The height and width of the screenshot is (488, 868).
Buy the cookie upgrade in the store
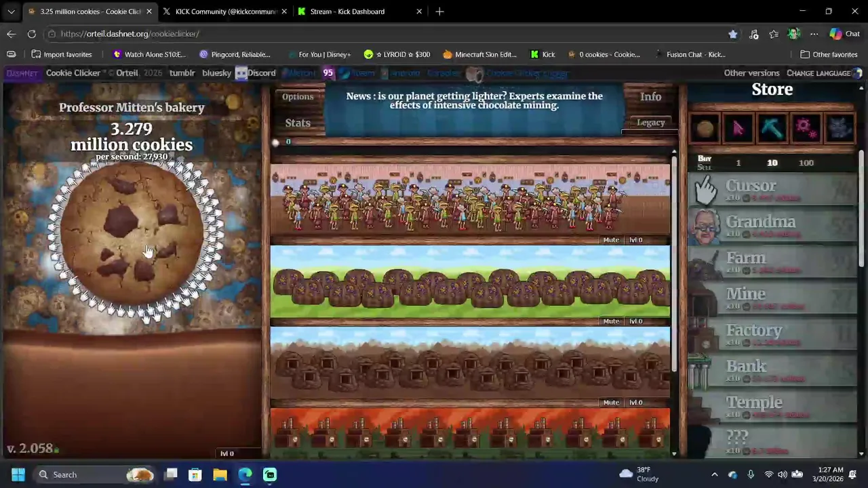click(x=705, y=128)
